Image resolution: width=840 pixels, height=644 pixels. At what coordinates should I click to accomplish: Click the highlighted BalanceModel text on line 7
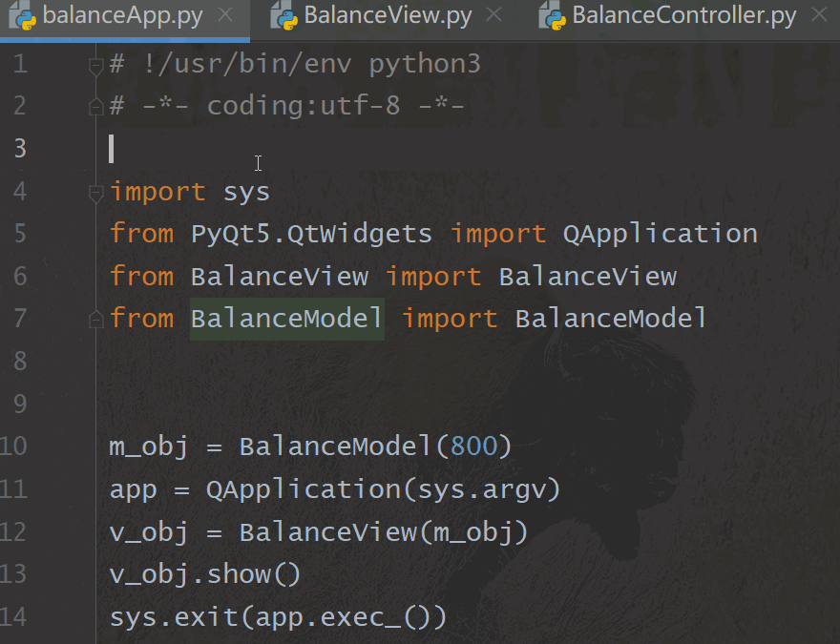tap(285, 319)
